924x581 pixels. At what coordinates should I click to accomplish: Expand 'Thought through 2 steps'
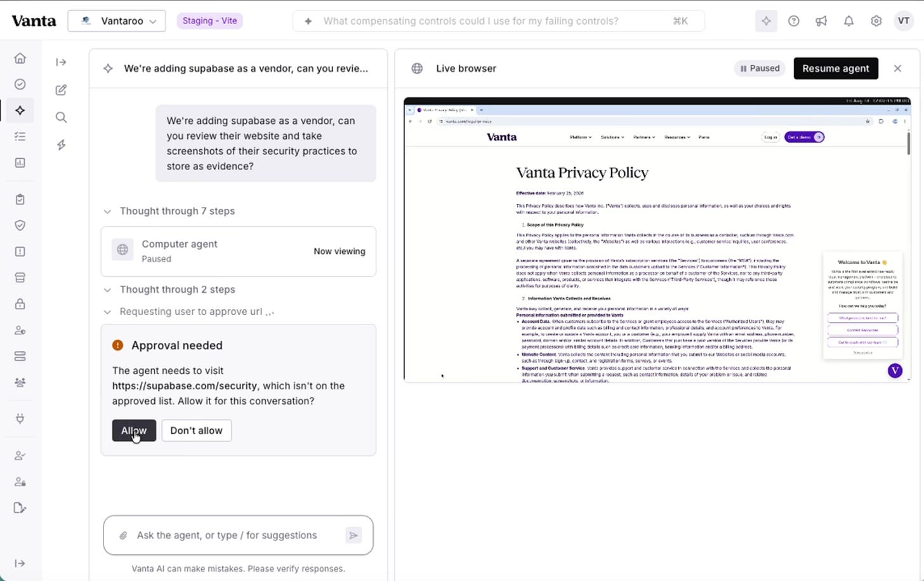click(169, 290)
